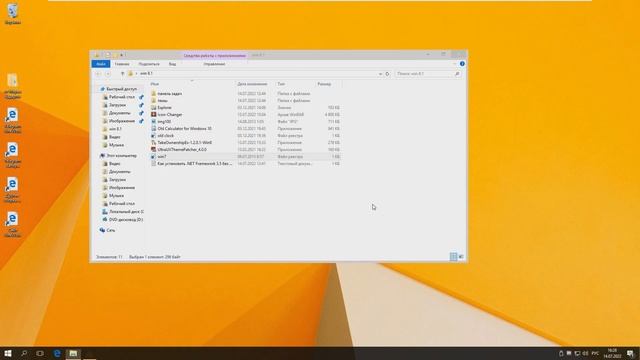Open pinned Загрузки under Быстрый доступ
This screenshot has width=640, height=360.
point(117,105)
